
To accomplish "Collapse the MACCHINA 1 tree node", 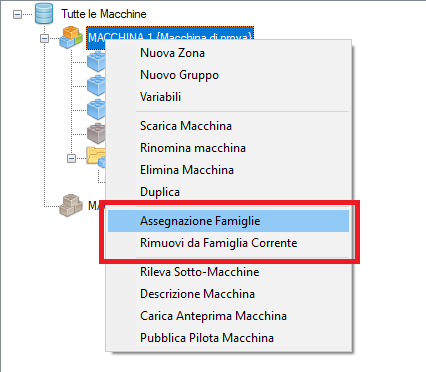I will [44, 39].
